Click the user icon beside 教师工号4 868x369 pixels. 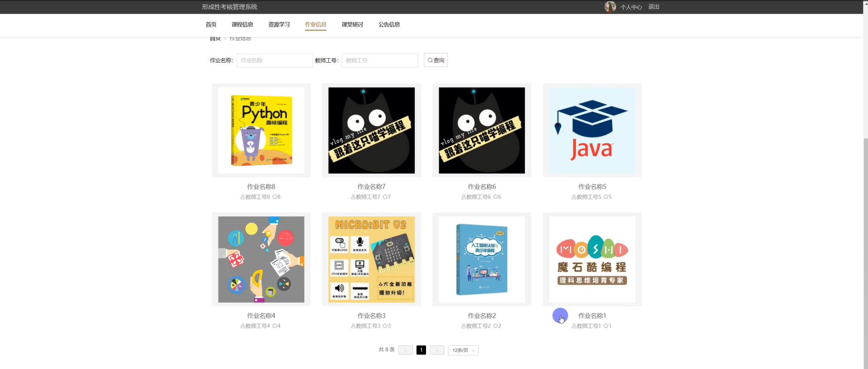pyautogui.click(x=242, y=326)
